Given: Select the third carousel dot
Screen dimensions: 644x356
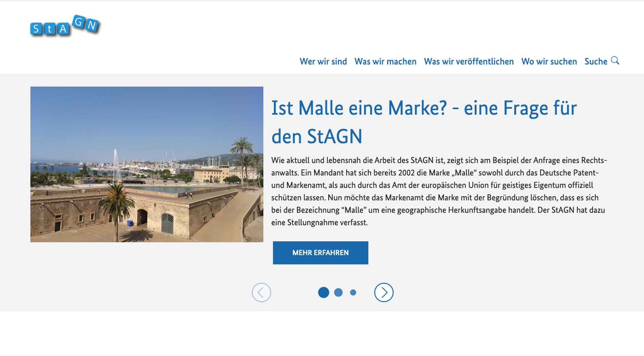Looking at the screenshot, I should point(353,292).
